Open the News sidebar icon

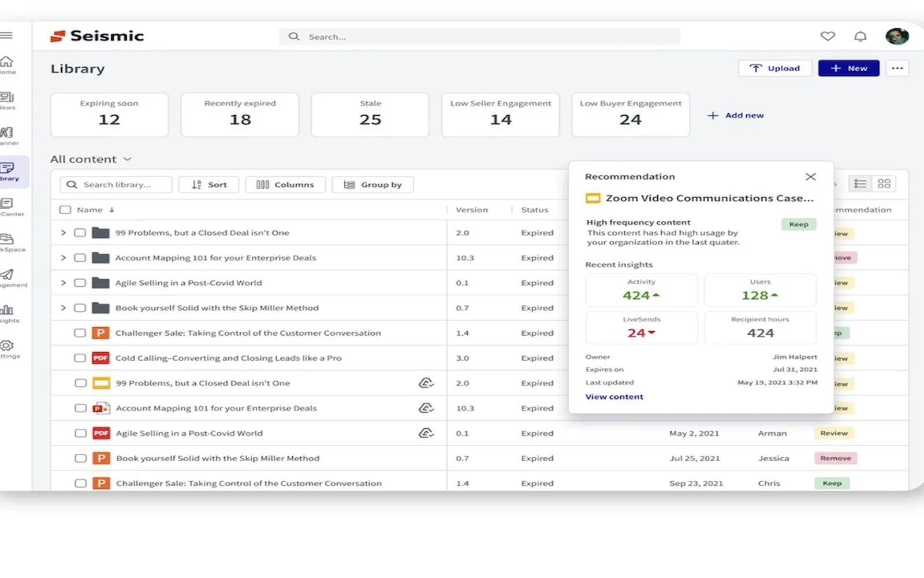point(7,101)
